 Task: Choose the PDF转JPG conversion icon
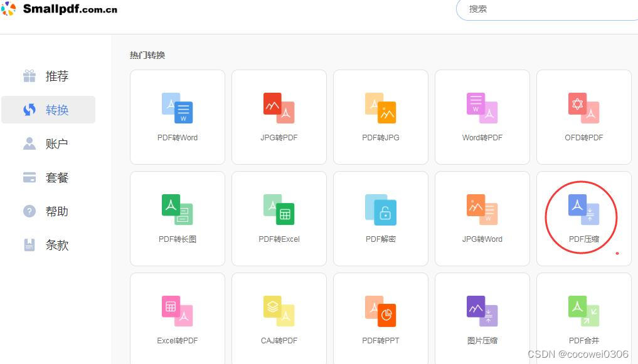click(x=380, y=108)
